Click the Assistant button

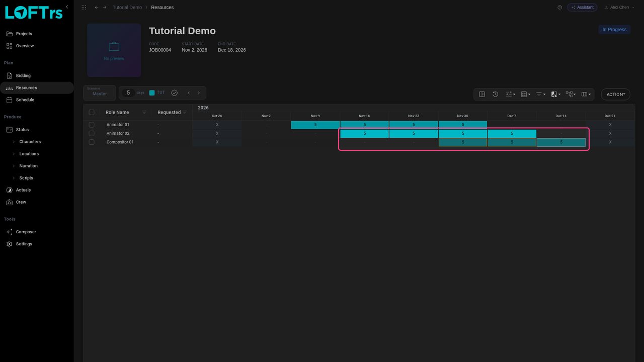[x=582, y=8]
